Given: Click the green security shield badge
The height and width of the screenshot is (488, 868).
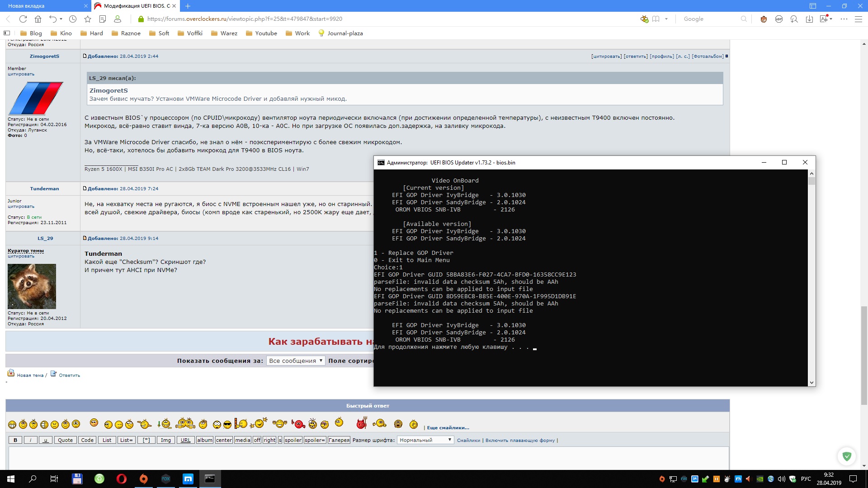Looking at the screenshot, I should [x=847, y=456].
